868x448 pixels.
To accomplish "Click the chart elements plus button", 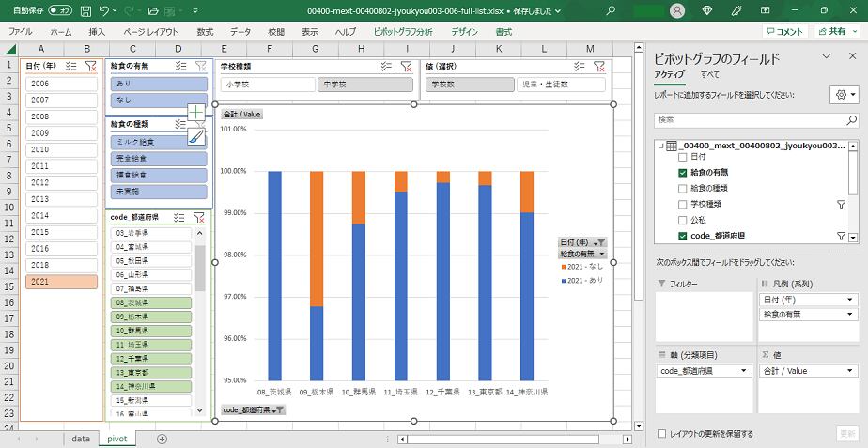I will coord(195,113).
